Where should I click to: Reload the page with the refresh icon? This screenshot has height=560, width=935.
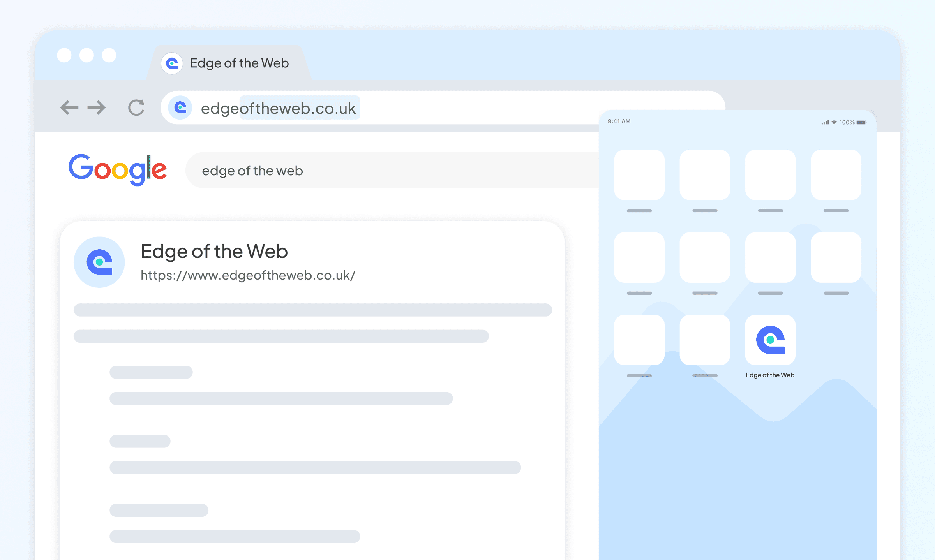[x=136, y=107]
